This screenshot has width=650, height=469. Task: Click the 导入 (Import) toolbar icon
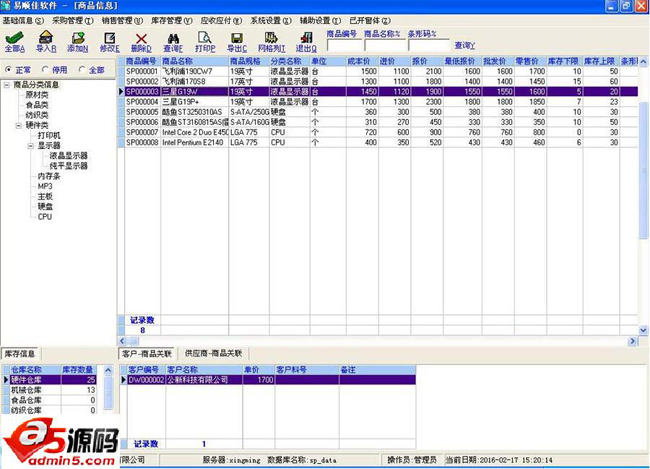point(46,41)
